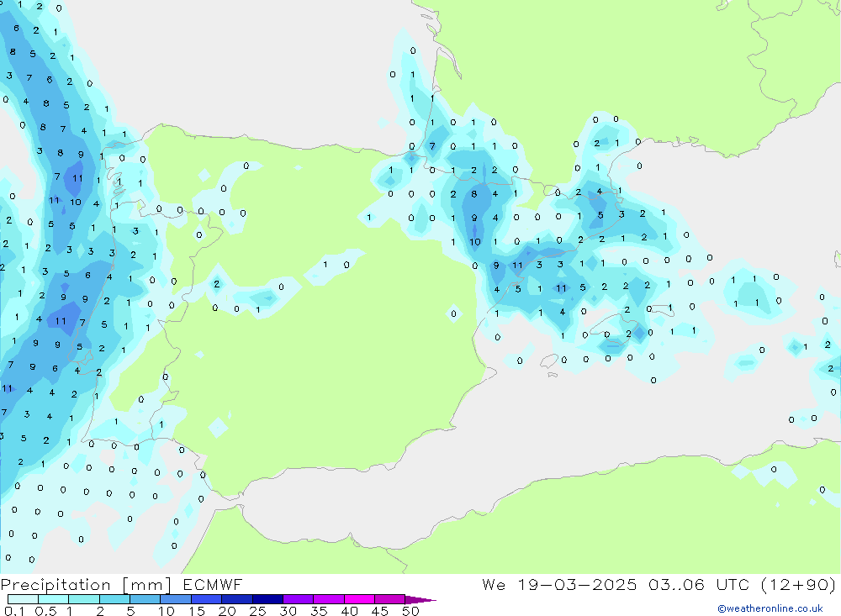Click the legend label '45'
Screen dimensions: 841x616
[x=380, y=611]
